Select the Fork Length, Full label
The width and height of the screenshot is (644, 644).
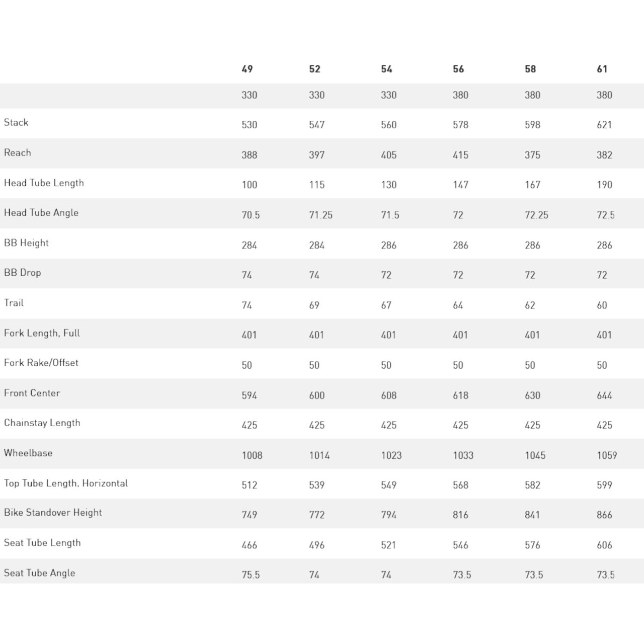tap(42, 333)
